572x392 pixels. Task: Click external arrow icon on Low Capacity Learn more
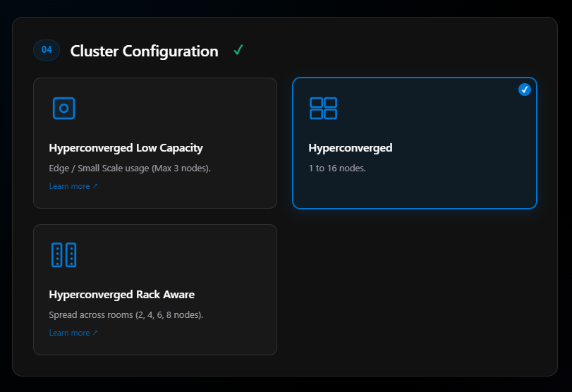(x=95, y=187)
